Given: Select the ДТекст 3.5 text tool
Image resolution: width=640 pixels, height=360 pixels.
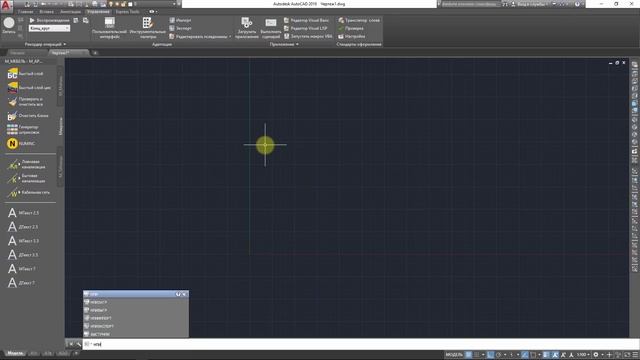Looking at the screenshot, I should pyautogui.click(x=23, y=255).
